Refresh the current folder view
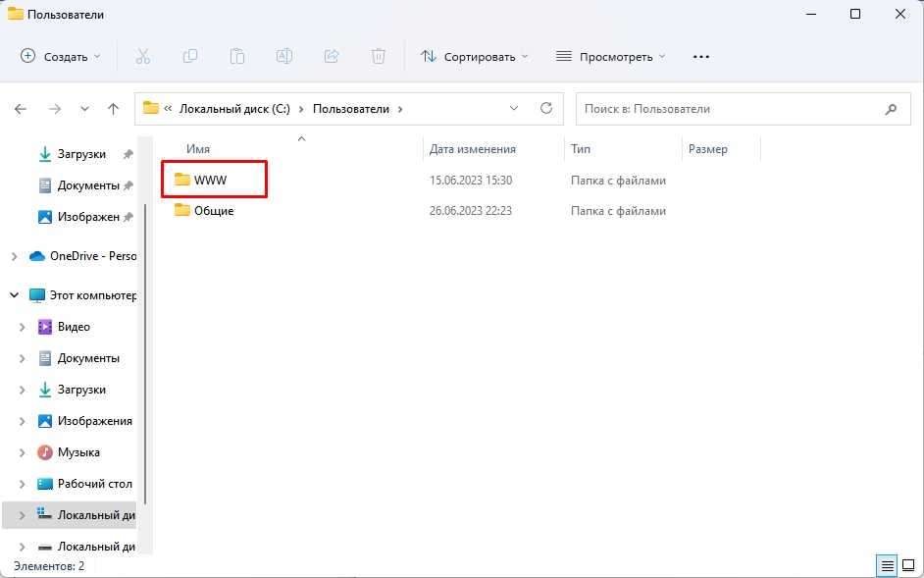This screenshot has height=578, width=924. 546,109
